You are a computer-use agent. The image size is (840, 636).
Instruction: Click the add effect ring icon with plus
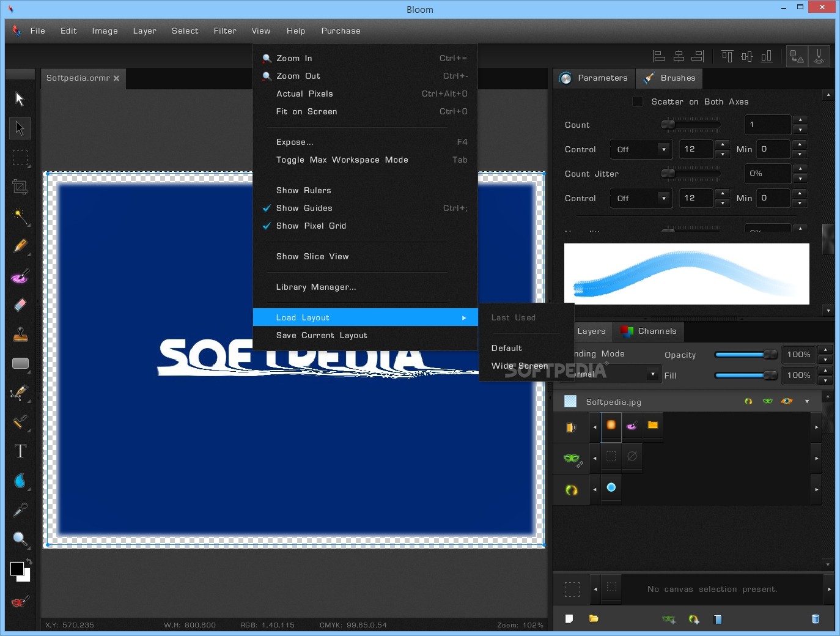pos(694,619)
